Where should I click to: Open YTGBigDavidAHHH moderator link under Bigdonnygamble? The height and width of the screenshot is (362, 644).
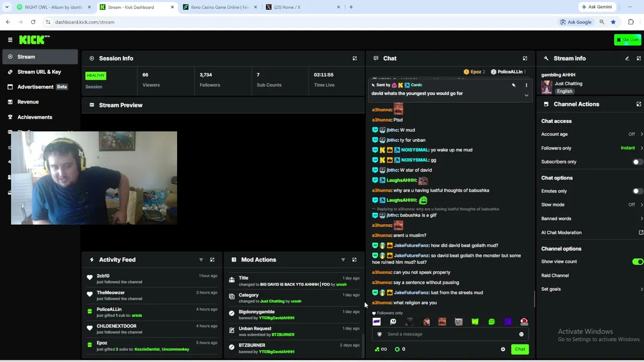[277, 318]
